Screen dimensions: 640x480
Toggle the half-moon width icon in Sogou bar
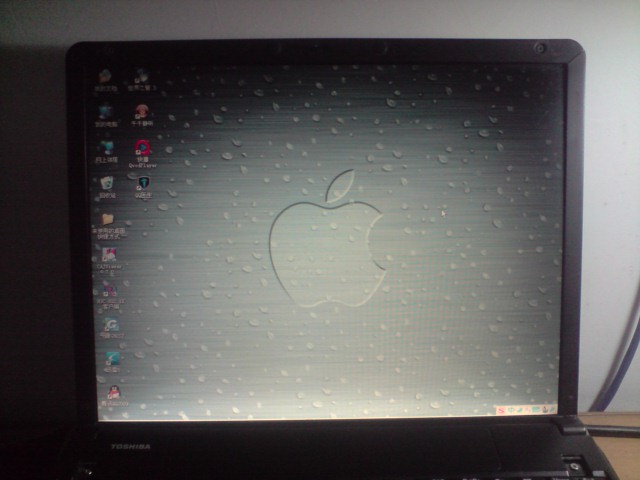(x=520, y=411)
